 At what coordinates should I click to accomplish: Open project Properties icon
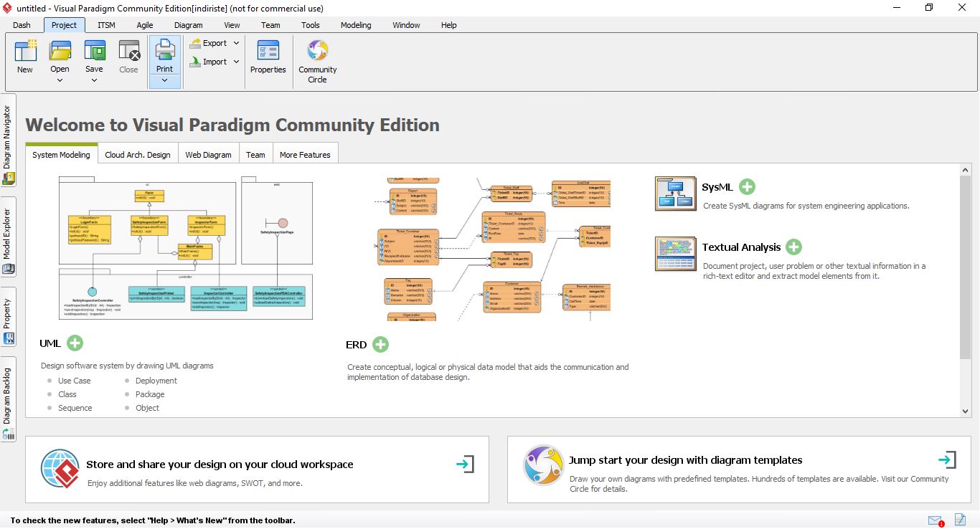tap(268, 51)
